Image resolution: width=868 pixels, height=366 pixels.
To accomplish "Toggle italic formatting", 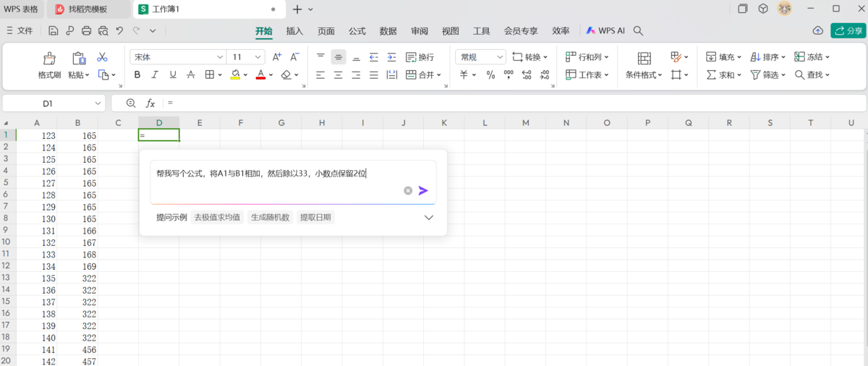I will coord(155,75).
